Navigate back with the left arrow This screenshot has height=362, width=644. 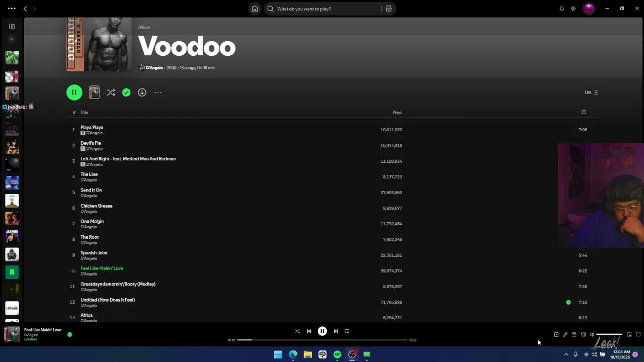(x=25, y=9)
